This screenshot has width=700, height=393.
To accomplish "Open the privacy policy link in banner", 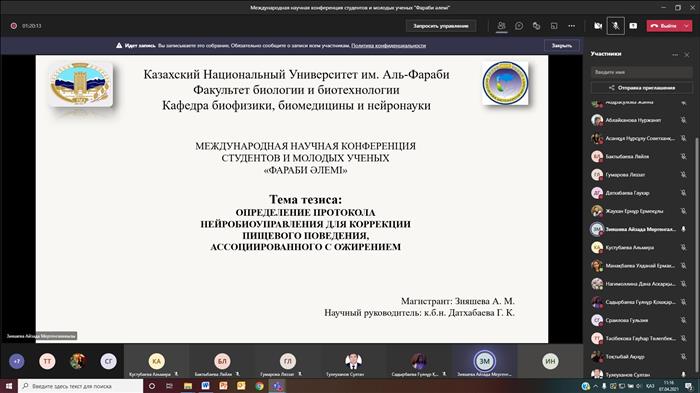I will [388, 46].
